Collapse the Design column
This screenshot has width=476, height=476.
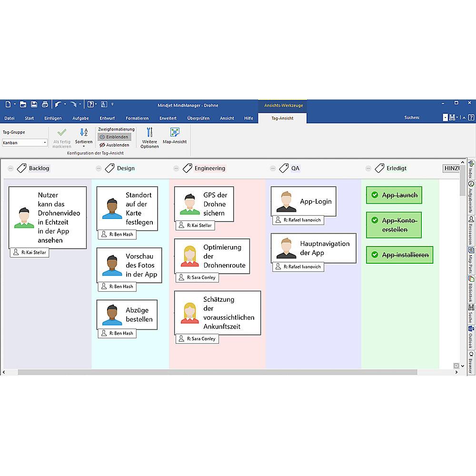[99, 169]
